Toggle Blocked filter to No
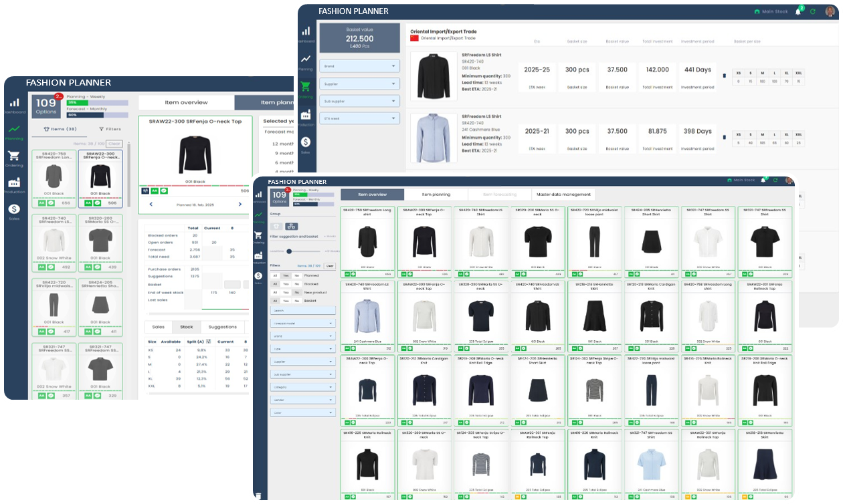Viewport: 843px width, 504px height. (296, 284)
